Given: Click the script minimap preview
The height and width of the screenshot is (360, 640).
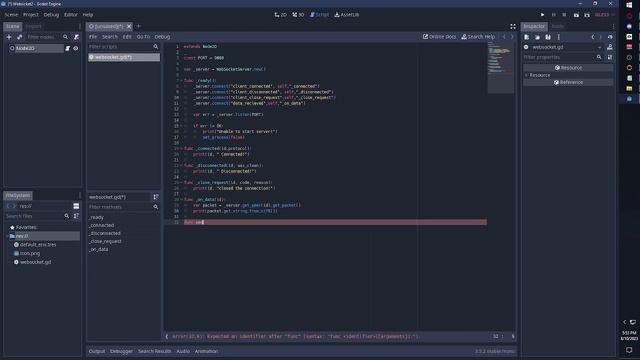Looking at the screenshot, I should (x=501, y=67).
